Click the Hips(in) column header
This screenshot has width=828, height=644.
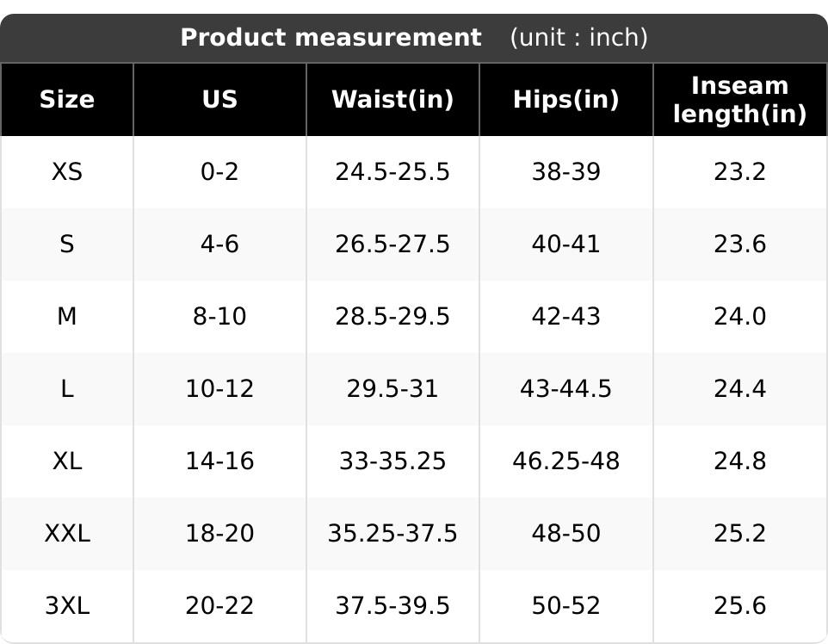tap(566, 99)
